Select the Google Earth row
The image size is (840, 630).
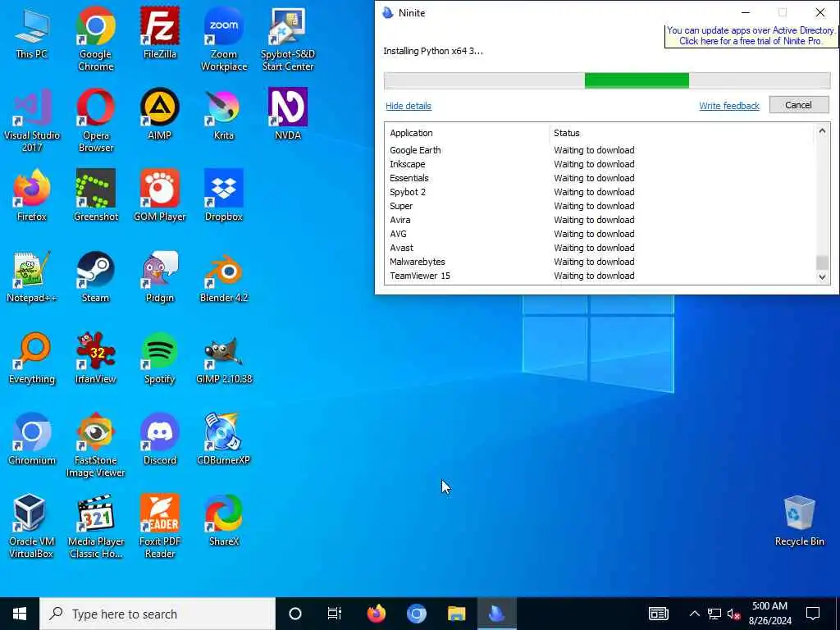coord(600,150)
